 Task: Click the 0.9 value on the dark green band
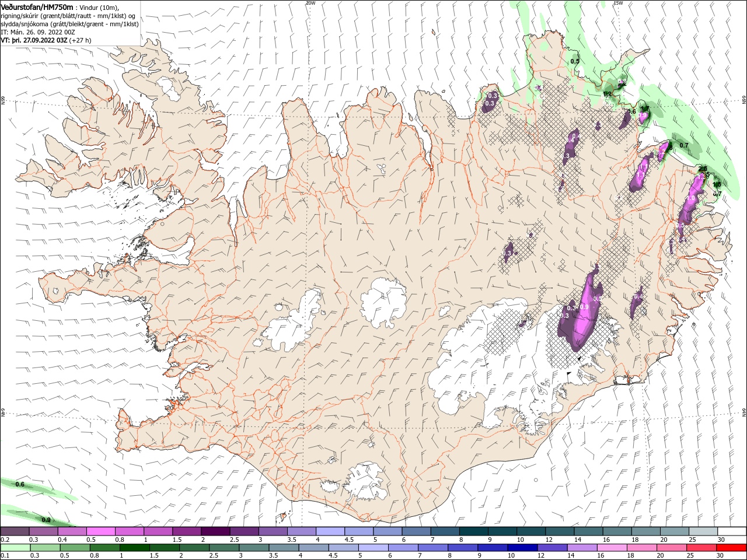(46, 520)
